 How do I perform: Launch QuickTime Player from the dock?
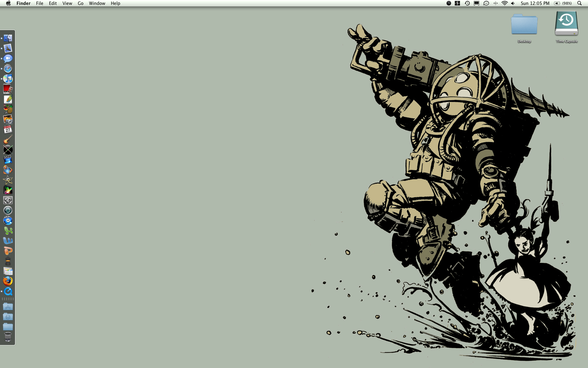point(8,291)
